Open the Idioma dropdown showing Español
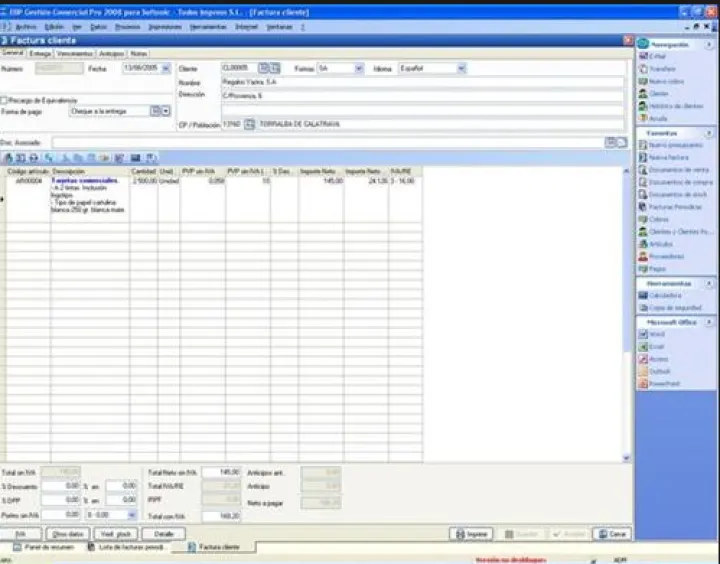 [461, 68]
